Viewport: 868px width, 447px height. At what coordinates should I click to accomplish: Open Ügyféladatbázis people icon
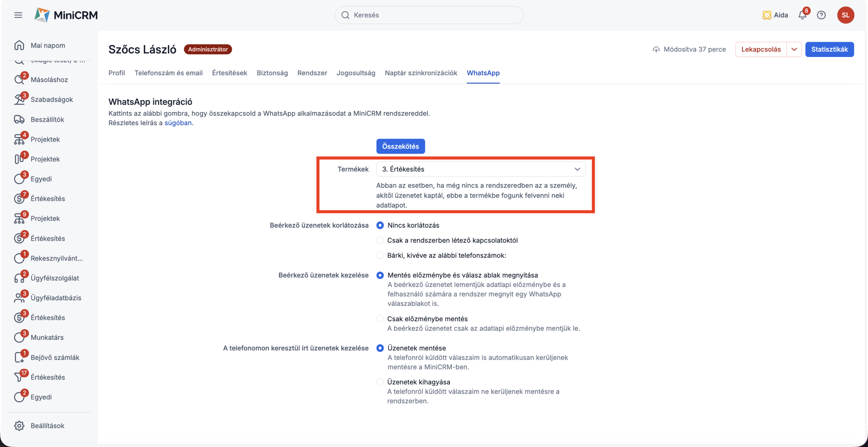click(x=19, y=297)
